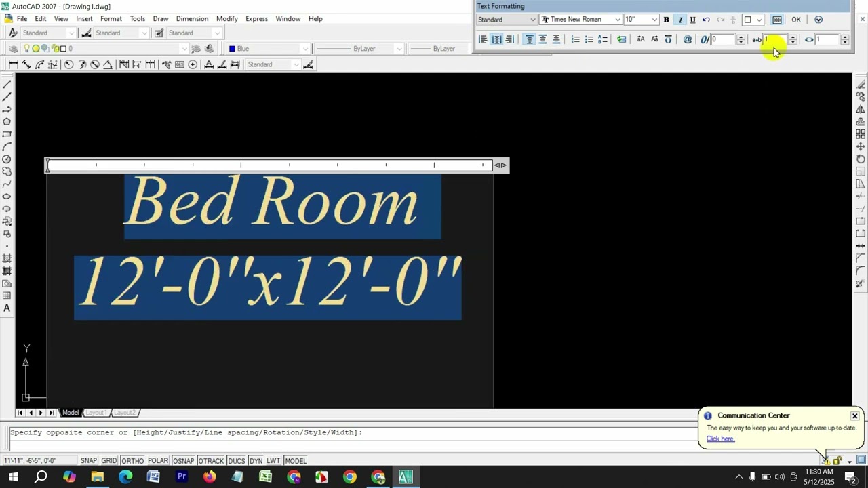This screenshot has height=488, width=868.
Task: Toggle OSNAP in status bar
Action: coord(184,461)
